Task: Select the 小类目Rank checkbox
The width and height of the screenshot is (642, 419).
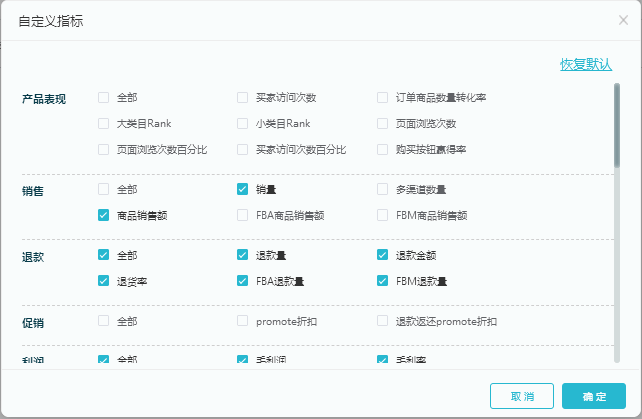Action: tap(242, 123)
